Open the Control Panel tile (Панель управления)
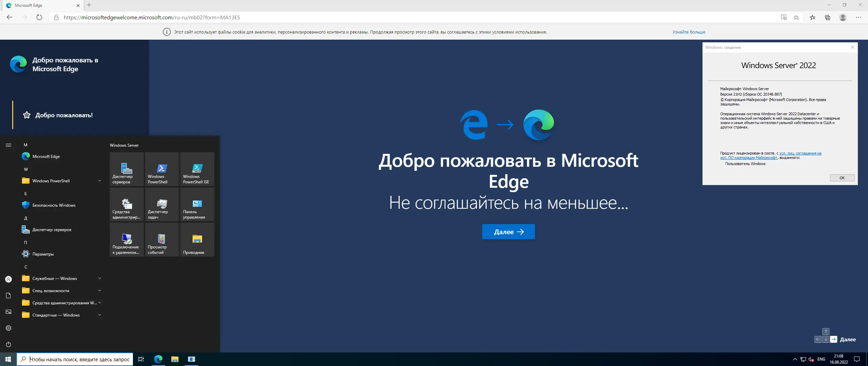 click(x=197, y=204)
